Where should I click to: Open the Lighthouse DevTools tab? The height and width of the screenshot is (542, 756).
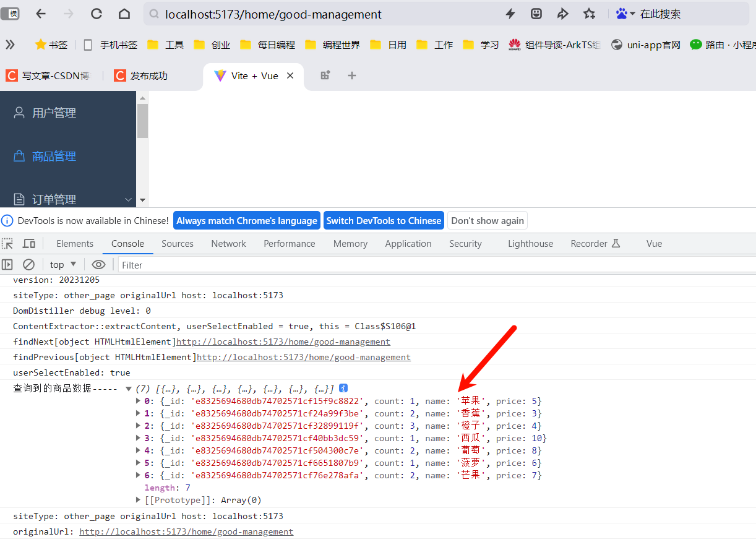pyautogui.click(x=530, y=243)
